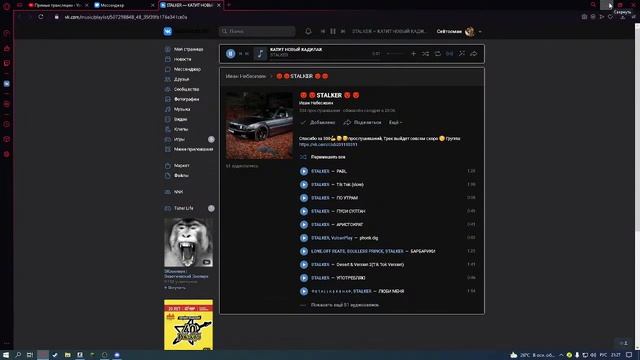Play STALKER — УПОТРЕБЛЯЮ track

tap(304, 278)
